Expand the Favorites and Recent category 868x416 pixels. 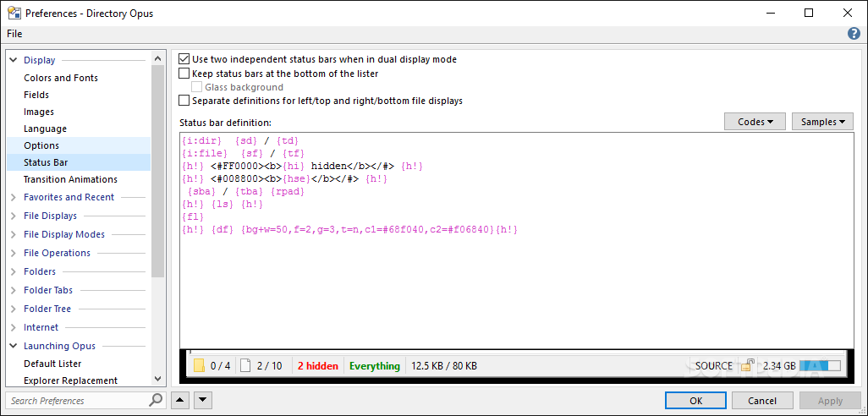tap(14, 197)
